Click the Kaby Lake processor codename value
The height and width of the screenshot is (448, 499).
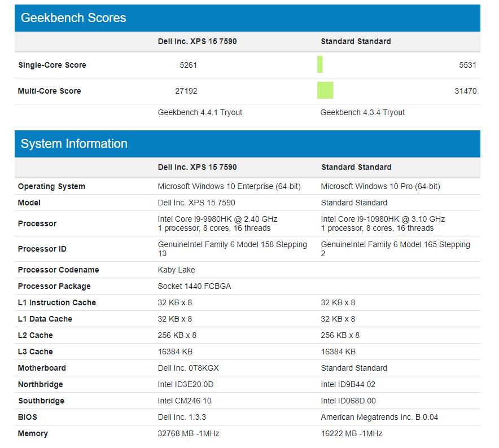click(x=176, y=270)
